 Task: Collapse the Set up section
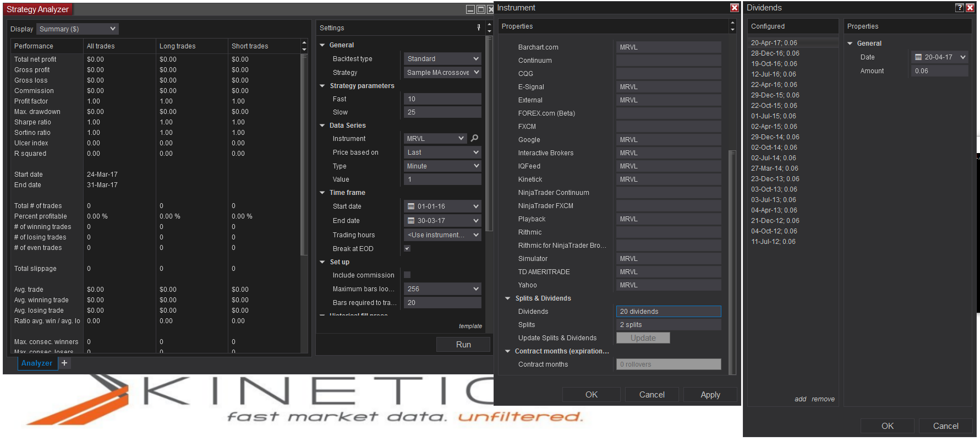(322, 262)
